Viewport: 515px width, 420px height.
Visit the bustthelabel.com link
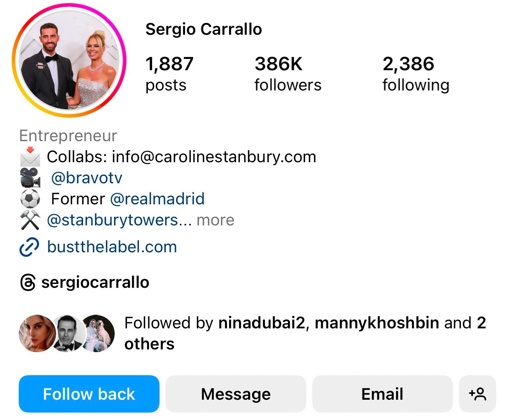[x=112, y=247]
